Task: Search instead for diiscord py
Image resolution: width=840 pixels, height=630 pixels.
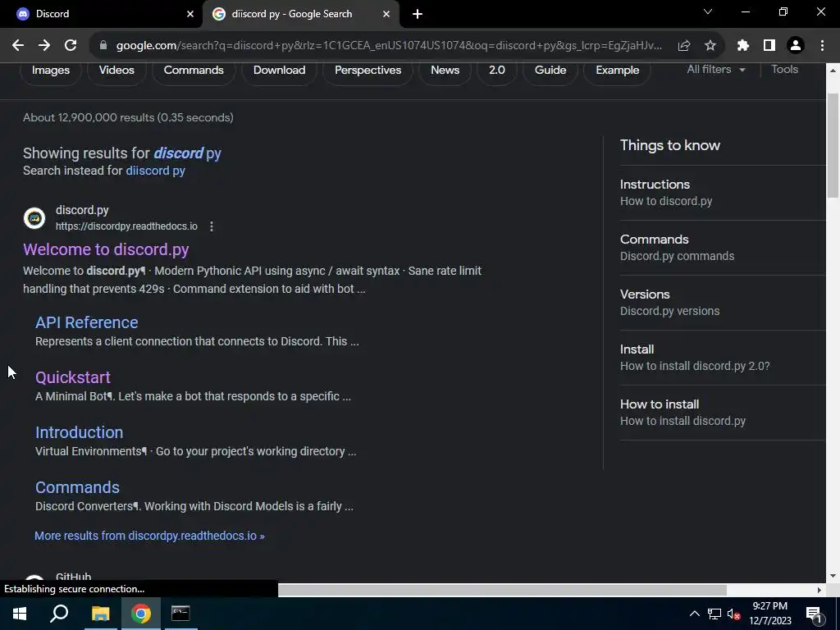Action: coord(155,171)
